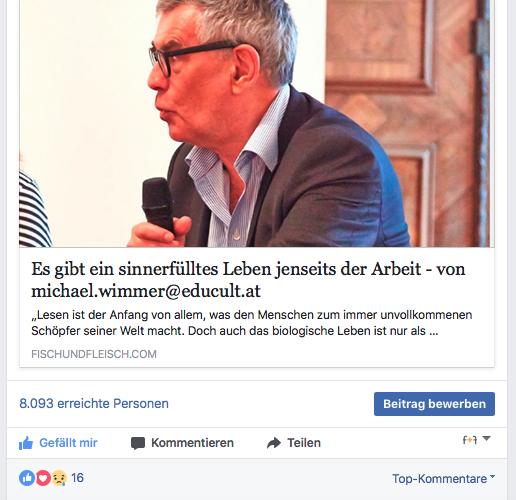Click the curved arrow Teilen icon
This screenshot has height=500, width=516.
pyautogui.click(x=274, y=443)
